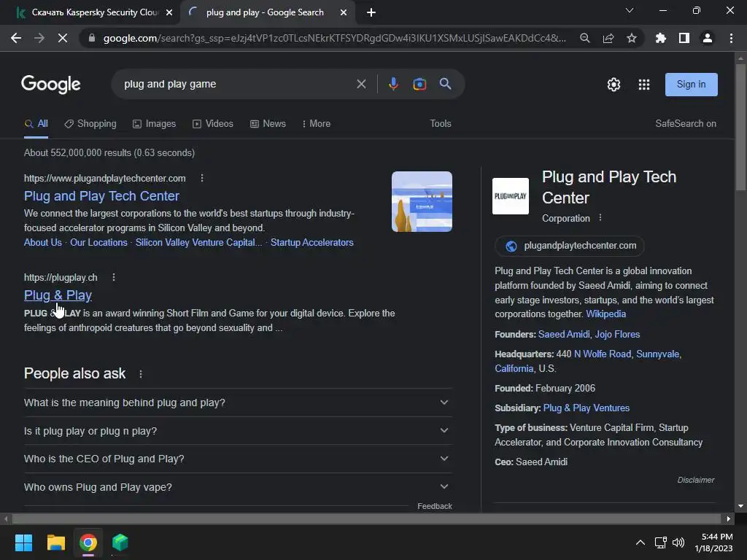The height and width of the screenshot is (560, 747).
Task: Open People also ask options menu
Action: (141, 374)
